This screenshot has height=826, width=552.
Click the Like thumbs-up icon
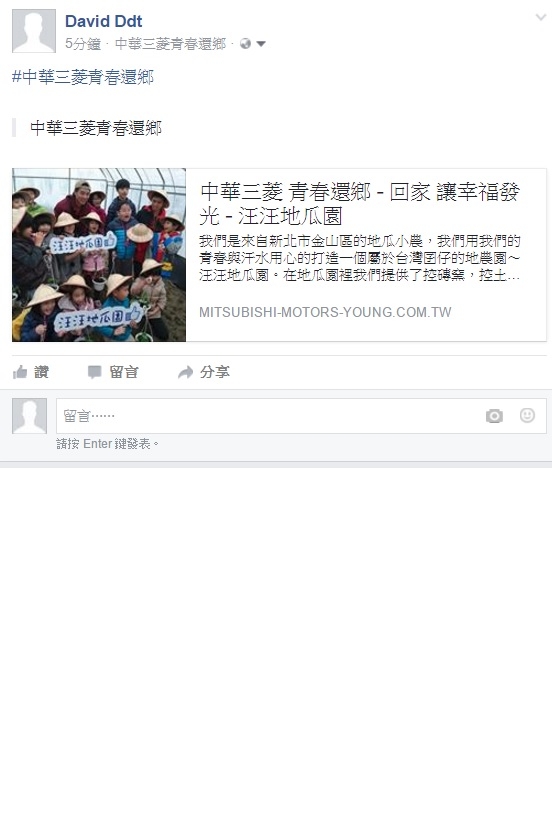(x=20, y=372)
